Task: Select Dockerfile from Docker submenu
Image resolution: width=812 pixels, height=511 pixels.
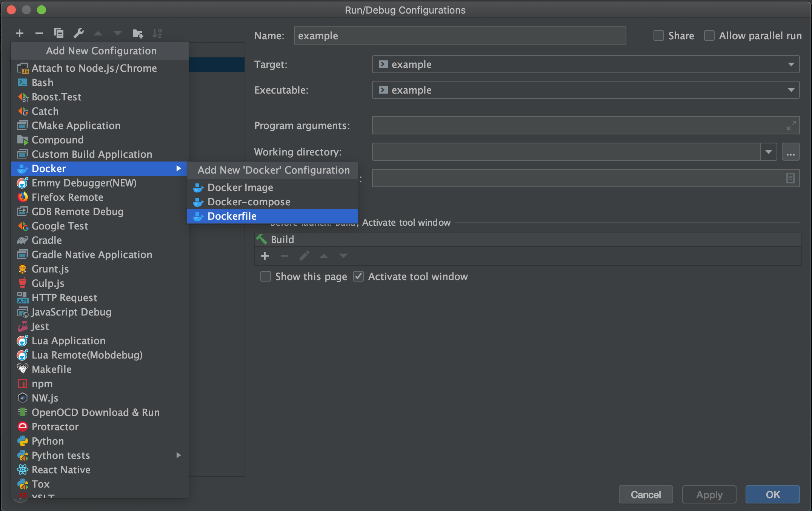Action: (x=232, y=216)
